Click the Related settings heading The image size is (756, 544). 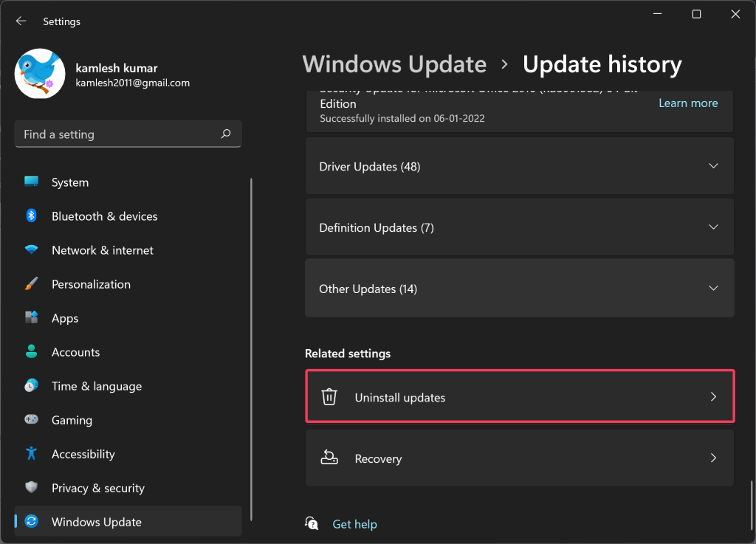pyautogui.click(x=348, y=354)
